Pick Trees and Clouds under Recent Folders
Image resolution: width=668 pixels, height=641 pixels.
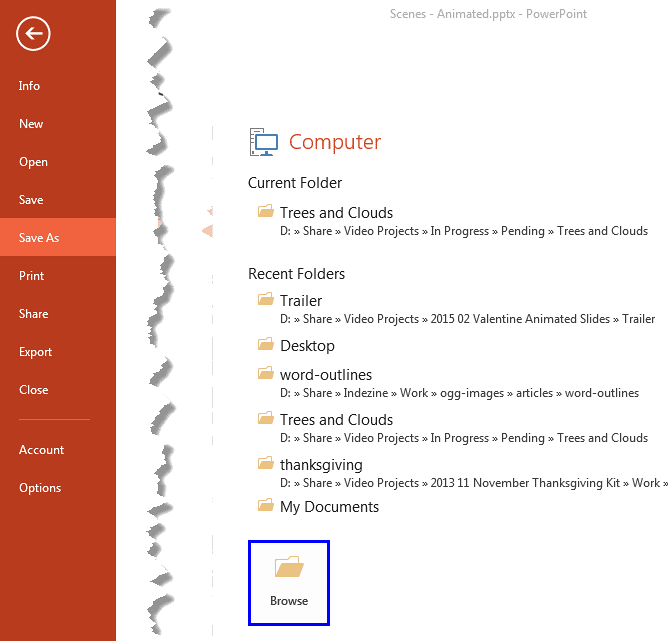pyautogui.click(x=336, y=420)
